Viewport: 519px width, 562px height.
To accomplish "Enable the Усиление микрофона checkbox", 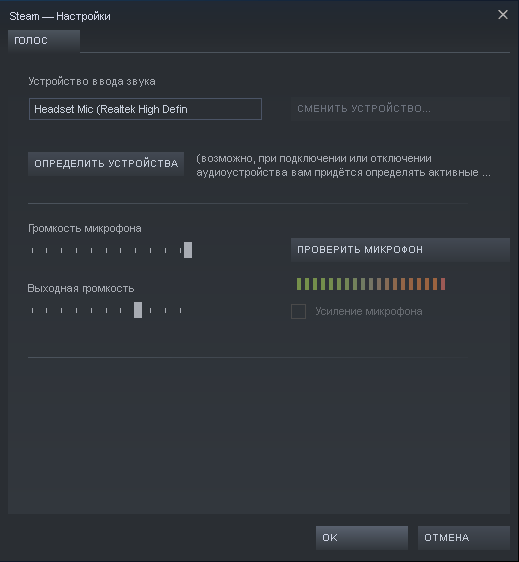I will [x=298, y=311].
